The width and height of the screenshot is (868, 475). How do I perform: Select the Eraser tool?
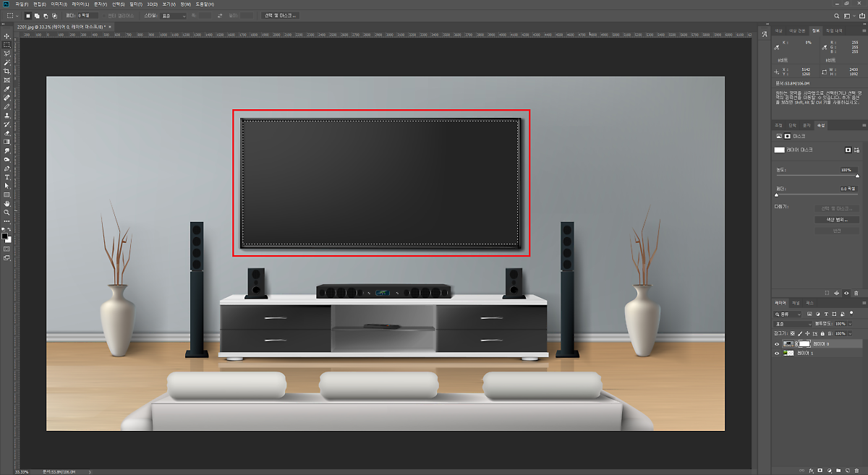point(7,133)
